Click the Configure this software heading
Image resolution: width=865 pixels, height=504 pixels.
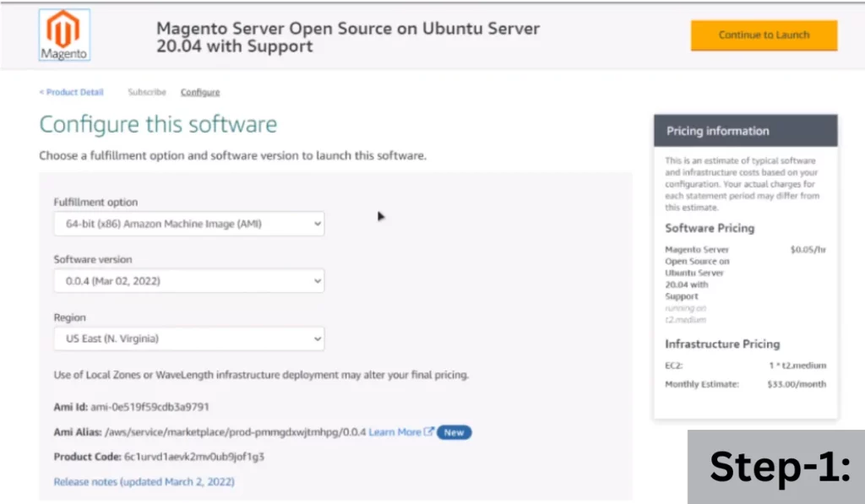point(158,124)
